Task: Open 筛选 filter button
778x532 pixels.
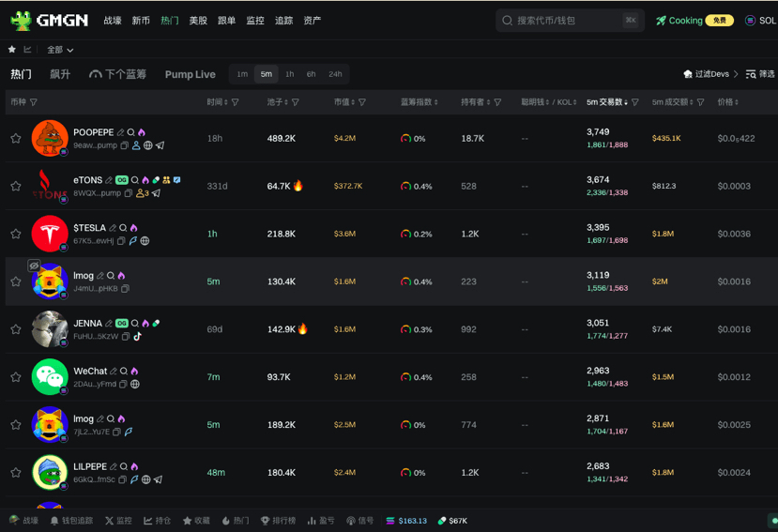Action: tap(759, 74)
